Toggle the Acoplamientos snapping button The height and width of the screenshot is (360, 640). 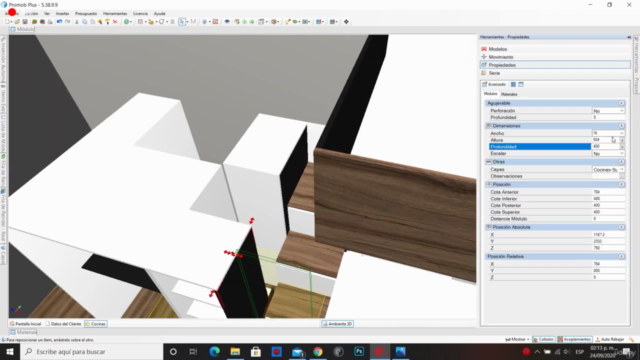click(x=574, y=339)
